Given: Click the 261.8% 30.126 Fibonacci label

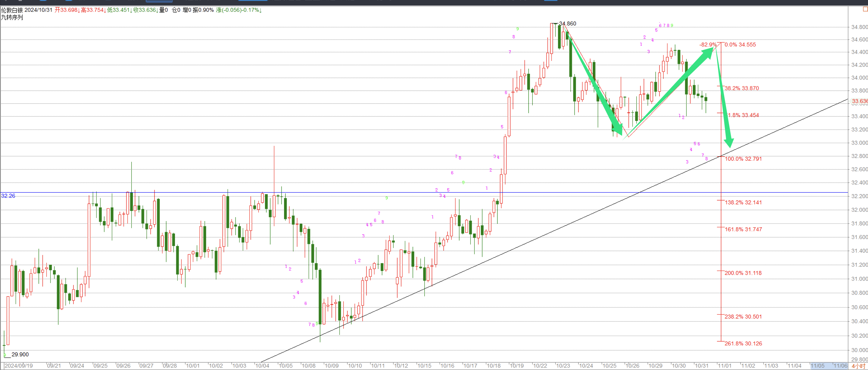Looking at the screenshot, I should pos(743,344).
